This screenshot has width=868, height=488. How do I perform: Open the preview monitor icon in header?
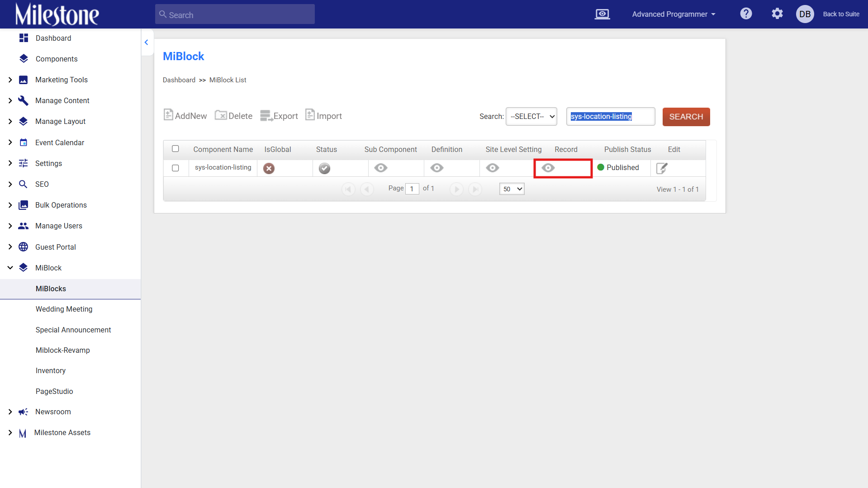click(602, 14)
